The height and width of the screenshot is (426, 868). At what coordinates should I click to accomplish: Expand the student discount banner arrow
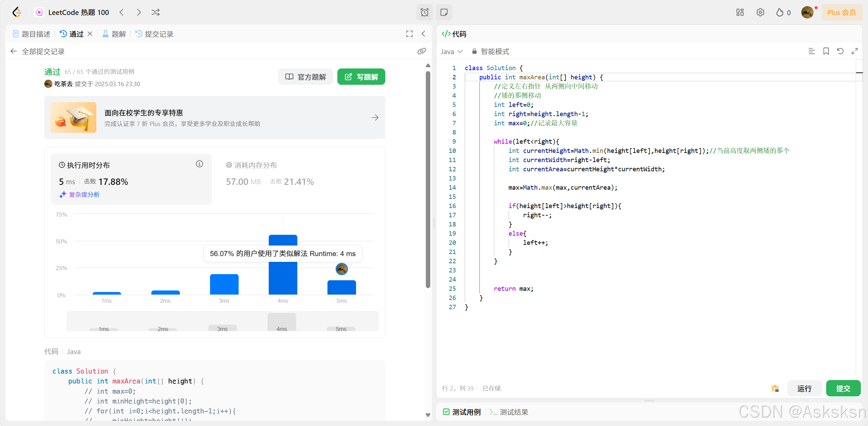pos(375,118)
